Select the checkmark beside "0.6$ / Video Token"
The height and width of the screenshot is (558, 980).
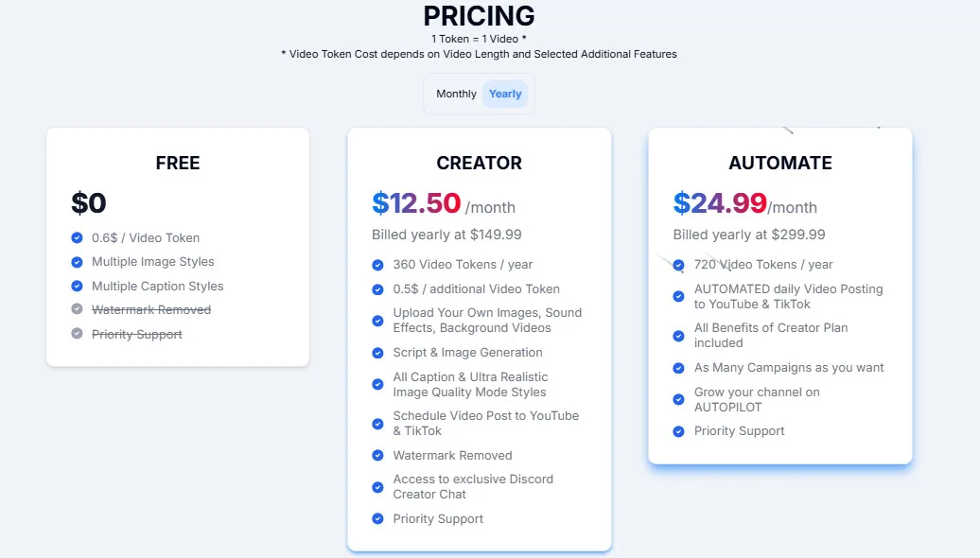(x=76, y=237)
